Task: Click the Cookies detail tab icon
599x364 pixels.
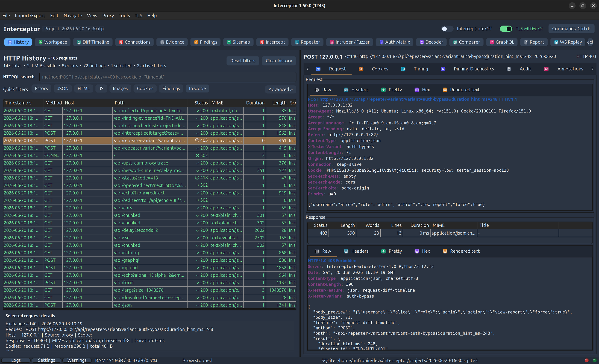Action: 361,69
